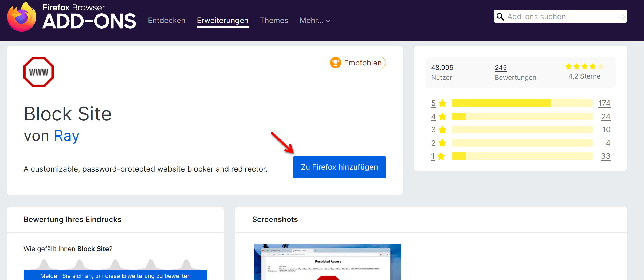Open the 33 one-star reviews count
Screen dimensions: 644x280
tap(606, 156)
